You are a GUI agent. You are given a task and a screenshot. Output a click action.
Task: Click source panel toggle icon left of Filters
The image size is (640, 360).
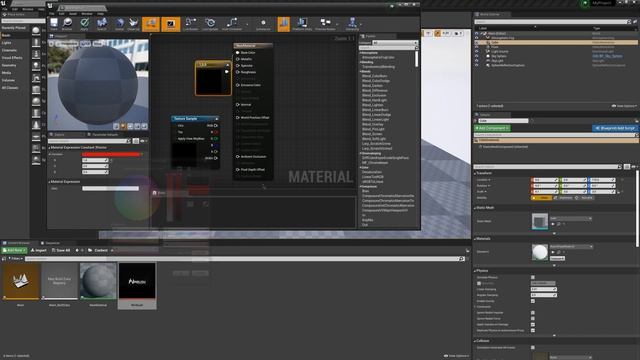pos(4,259)
